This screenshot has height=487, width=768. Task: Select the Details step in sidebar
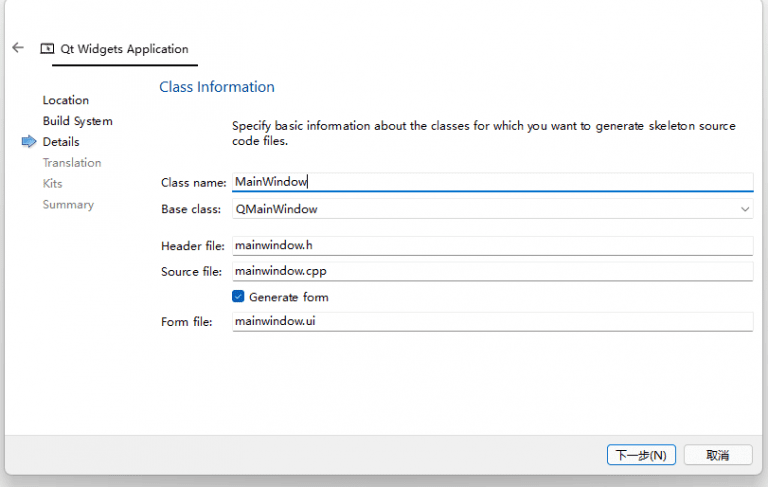61,142
